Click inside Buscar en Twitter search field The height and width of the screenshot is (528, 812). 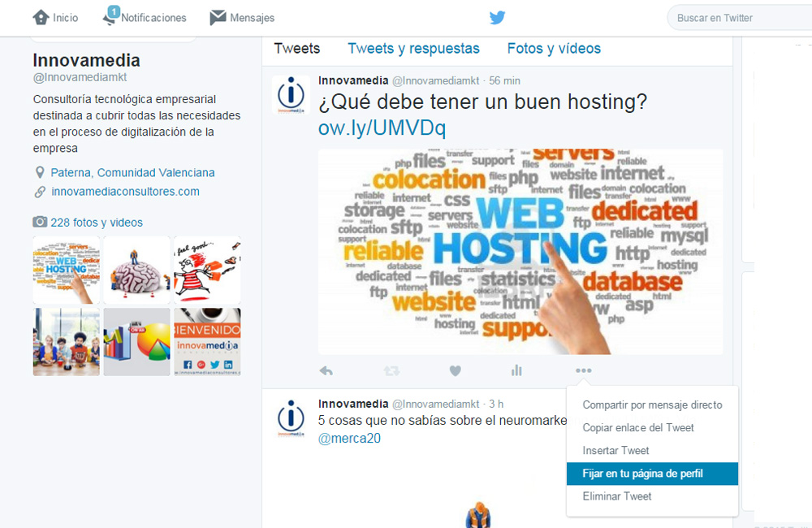tap(741, 18)
